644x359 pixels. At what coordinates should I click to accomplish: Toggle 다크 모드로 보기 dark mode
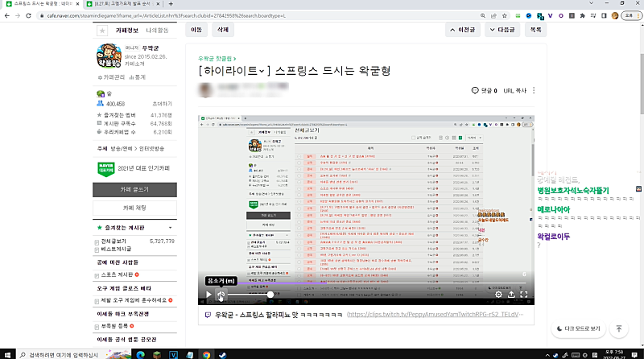tap(577, 328)
